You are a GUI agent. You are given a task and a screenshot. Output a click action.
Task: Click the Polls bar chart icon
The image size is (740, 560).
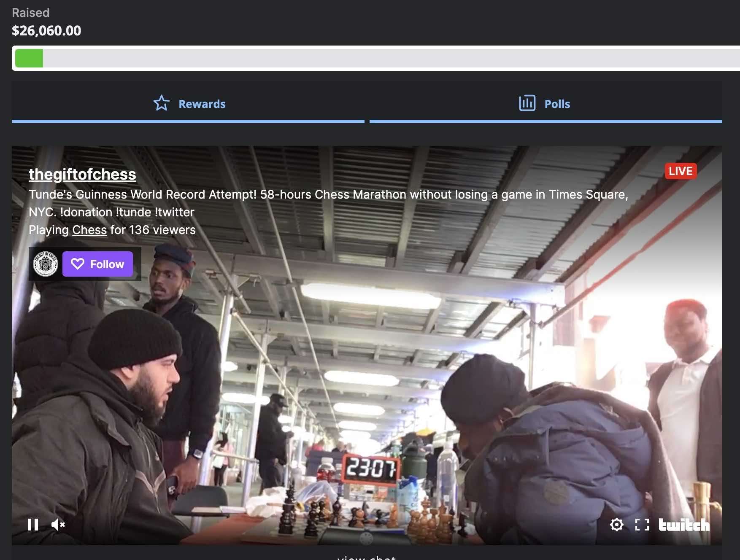click(x=527, y=103)
